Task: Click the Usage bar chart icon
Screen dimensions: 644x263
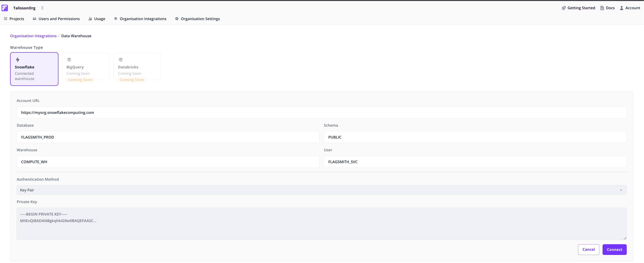Action: 90,19
